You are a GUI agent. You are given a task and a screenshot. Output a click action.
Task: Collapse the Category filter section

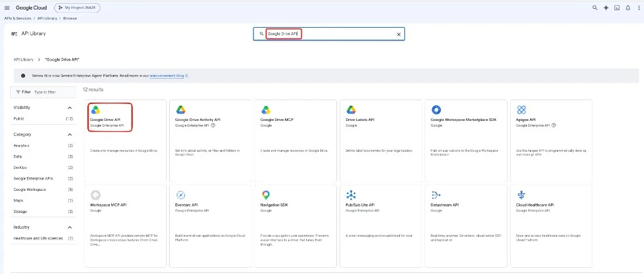70,135
